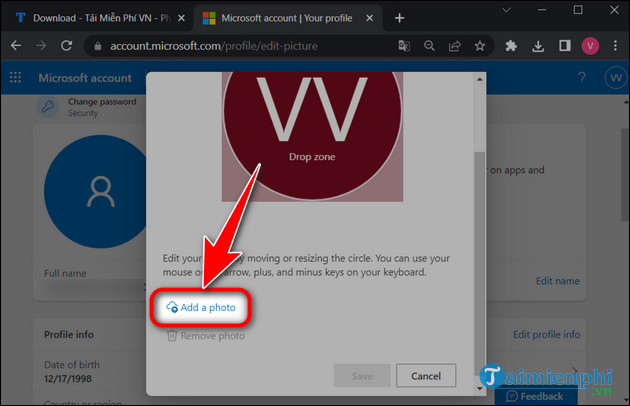Click the Microsoft account header title
Image resolution: width=630 pixels, height=406 pixels.
(x=85, y=78)
